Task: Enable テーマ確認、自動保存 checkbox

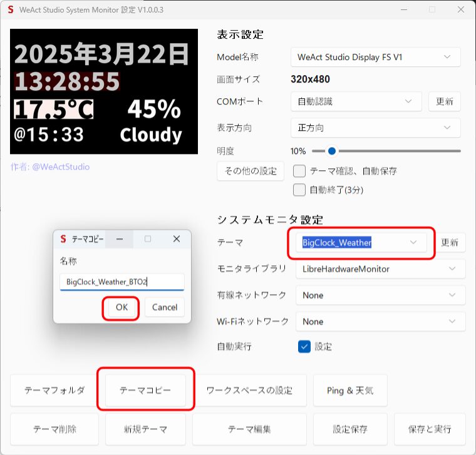Action: [x=299, y=171]
